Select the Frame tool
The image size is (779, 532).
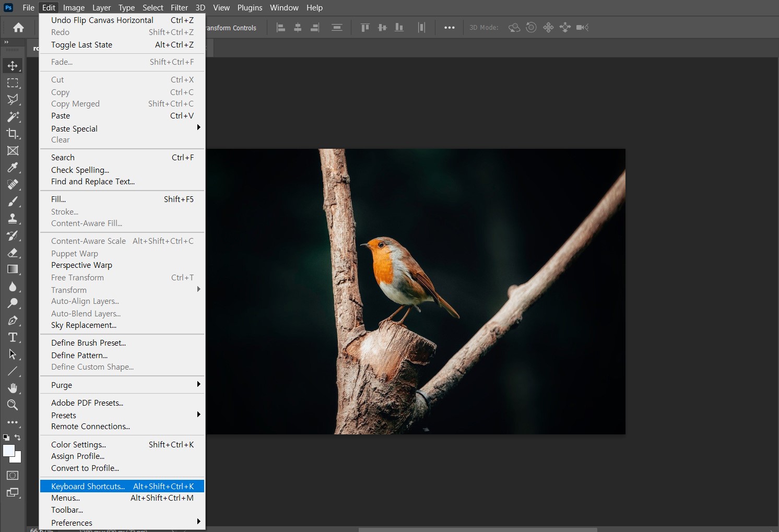click(x=13, y=151)
